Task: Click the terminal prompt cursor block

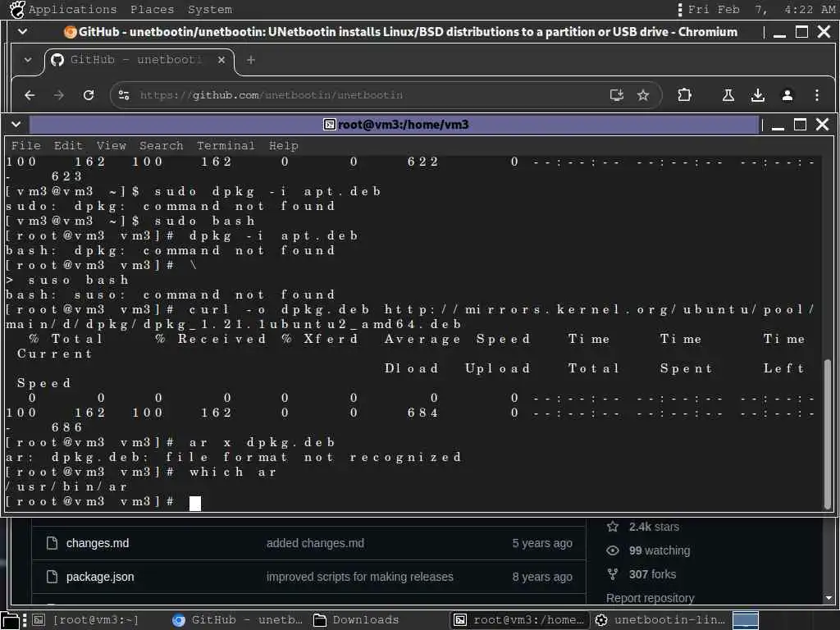Action: click(x=195, y=503)
